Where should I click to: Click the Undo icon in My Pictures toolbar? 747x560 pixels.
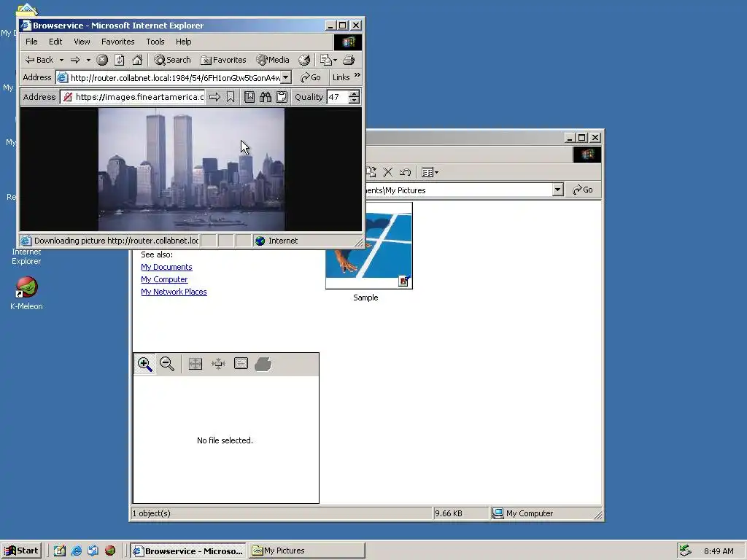pyautogui.click(x=405, y=172)
